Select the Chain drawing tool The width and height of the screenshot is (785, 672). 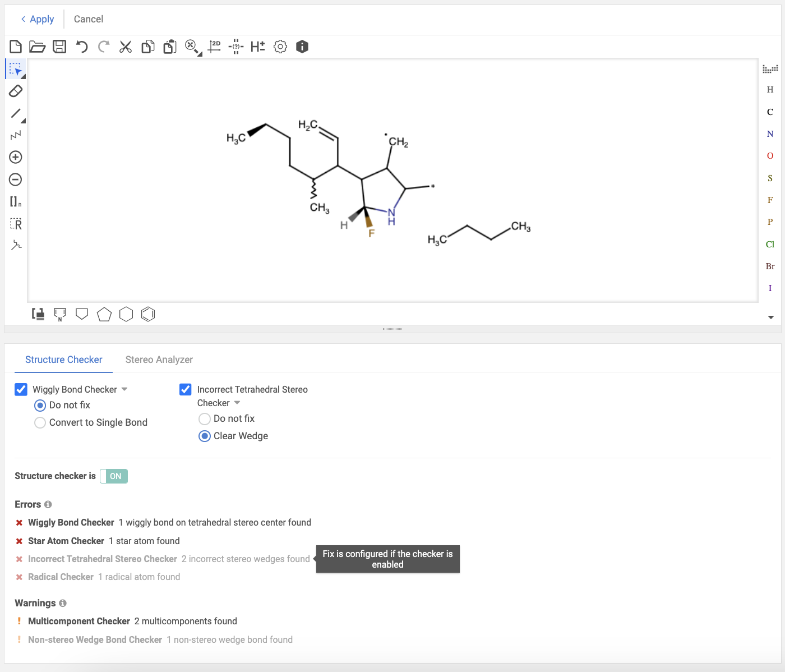pyautogui.click(x=16, y=135)
